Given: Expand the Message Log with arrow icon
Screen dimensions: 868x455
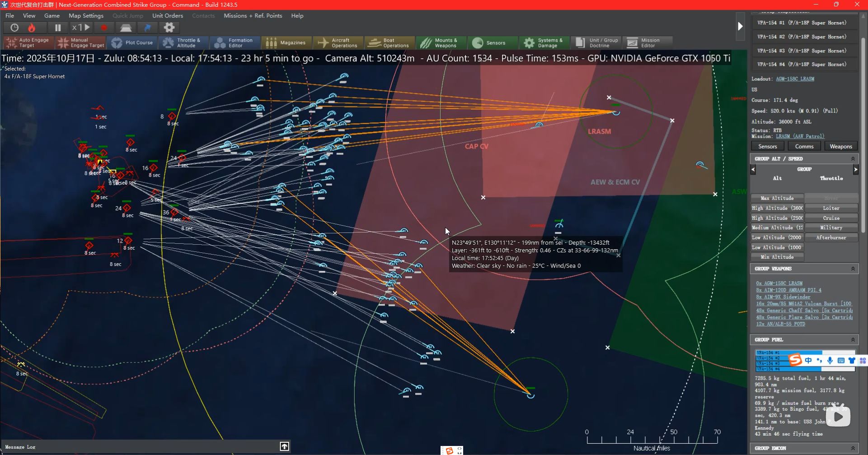Looking at the screenshot, I should coord(284,446).
